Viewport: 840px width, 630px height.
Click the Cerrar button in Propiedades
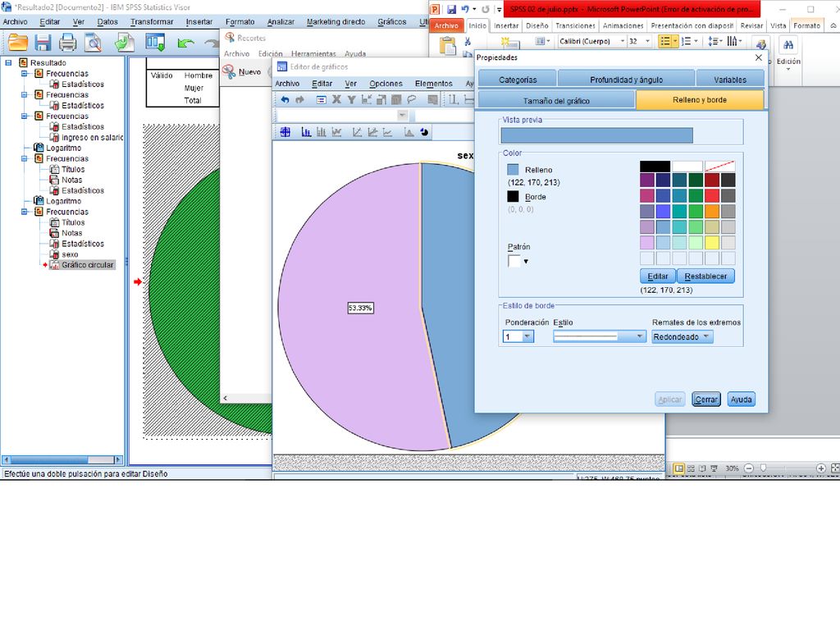(x=706, y=399)
